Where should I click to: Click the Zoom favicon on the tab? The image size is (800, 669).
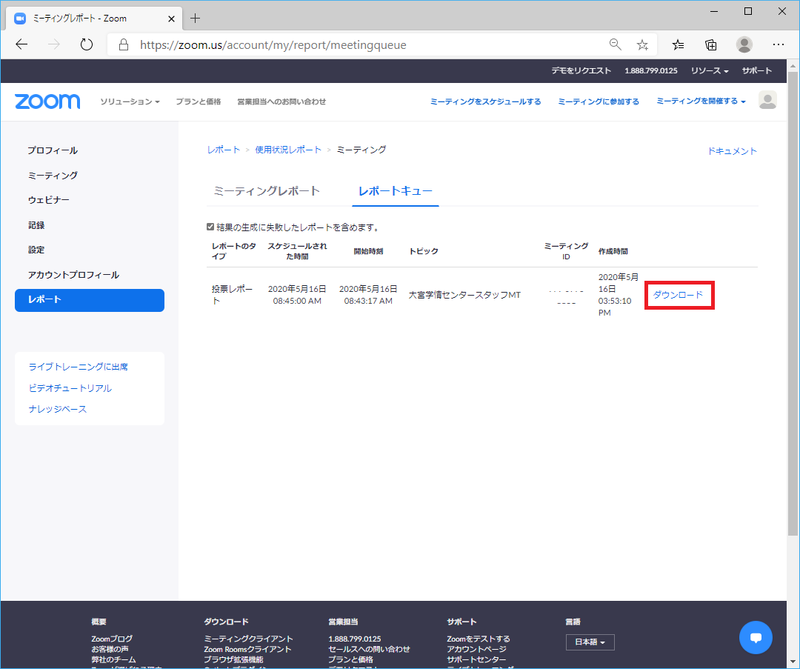20,19
